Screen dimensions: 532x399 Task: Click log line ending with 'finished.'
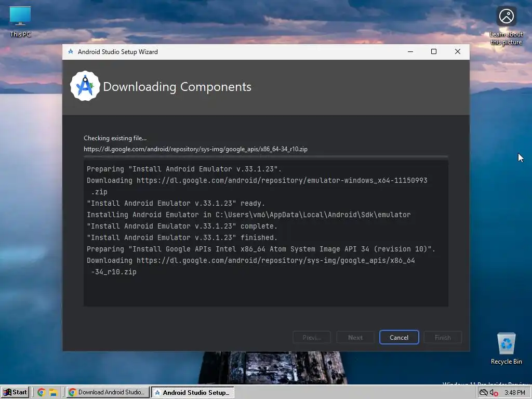pyautogui.click(x=182, y=237)
